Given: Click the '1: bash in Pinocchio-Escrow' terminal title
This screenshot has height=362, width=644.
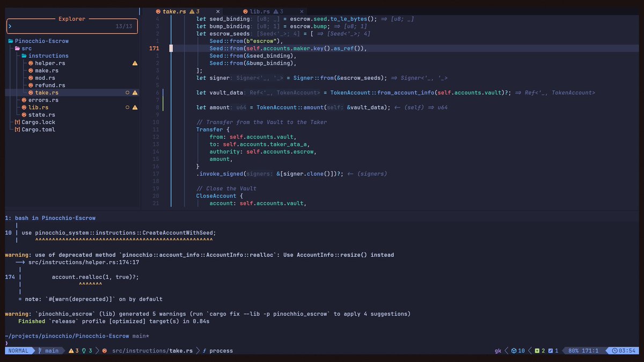Looking at the screenshot, I should point(50,218).
